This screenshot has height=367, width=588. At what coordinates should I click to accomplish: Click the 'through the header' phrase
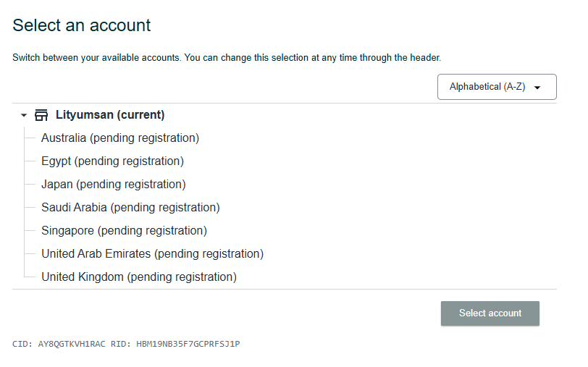coord(400,58)
